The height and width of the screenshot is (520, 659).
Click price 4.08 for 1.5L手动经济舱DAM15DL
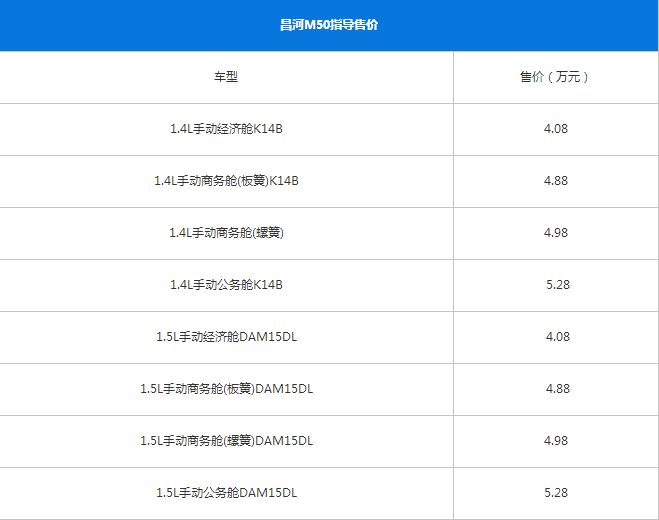[x=558, y=337]
